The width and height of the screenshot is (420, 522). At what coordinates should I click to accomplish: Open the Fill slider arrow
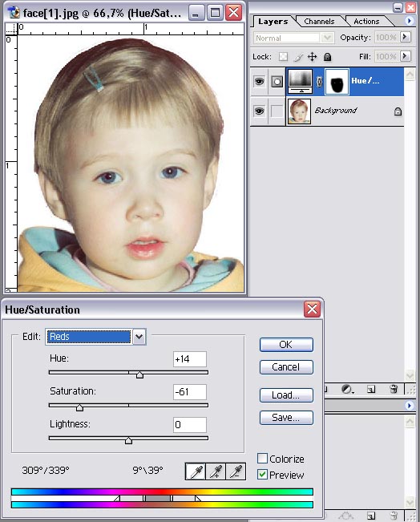405,56
